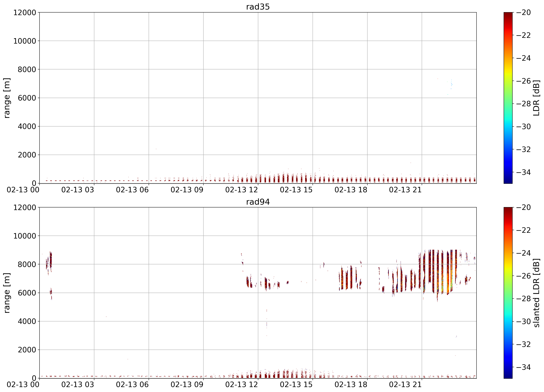
Task: Select the 8000 y-axis tick in rad35 plot
Action: [27, 70]
